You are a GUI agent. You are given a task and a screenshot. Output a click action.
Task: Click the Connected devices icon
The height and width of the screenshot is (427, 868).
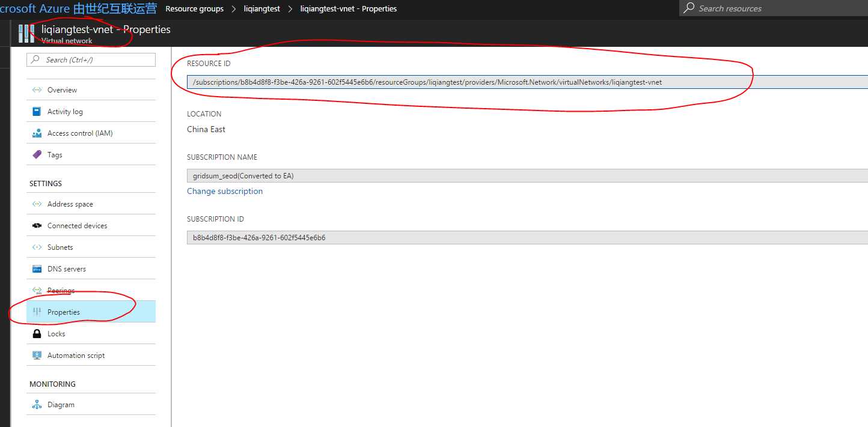(x=37, y=226)
